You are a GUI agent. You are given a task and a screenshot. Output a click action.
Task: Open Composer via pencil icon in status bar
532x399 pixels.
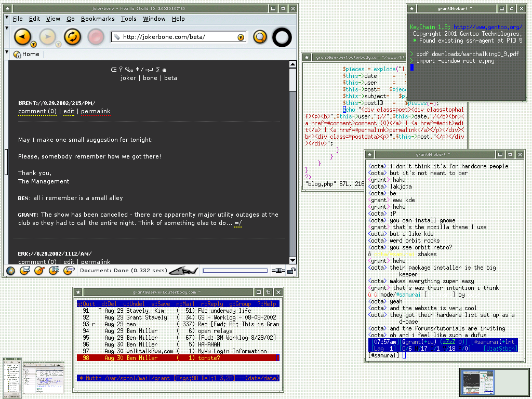point(39,270)
